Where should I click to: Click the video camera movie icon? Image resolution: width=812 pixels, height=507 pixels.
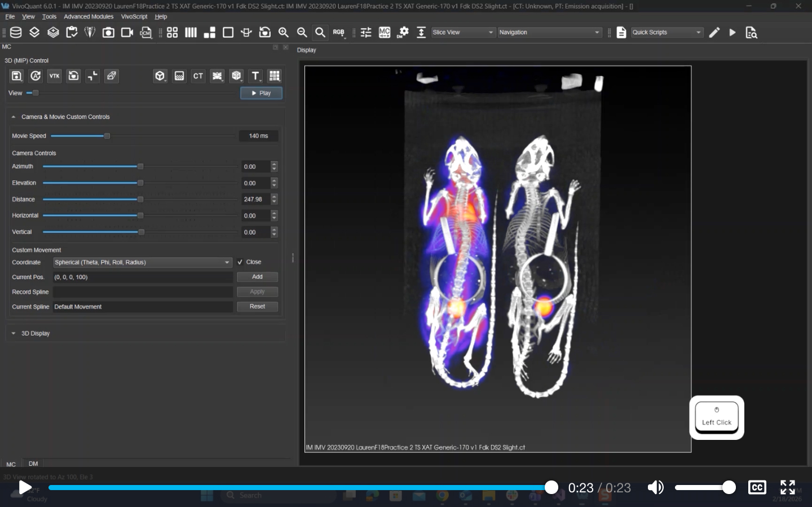127,33
